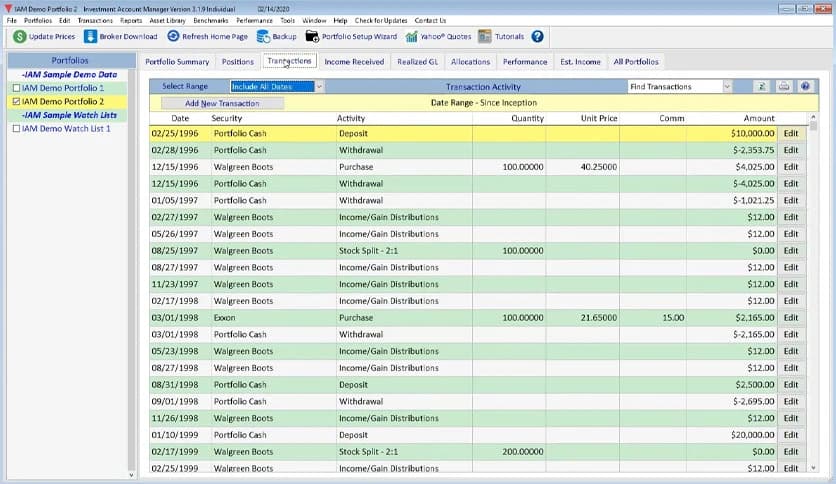
Task: Open the Tools menu
Action: point(287,20)
